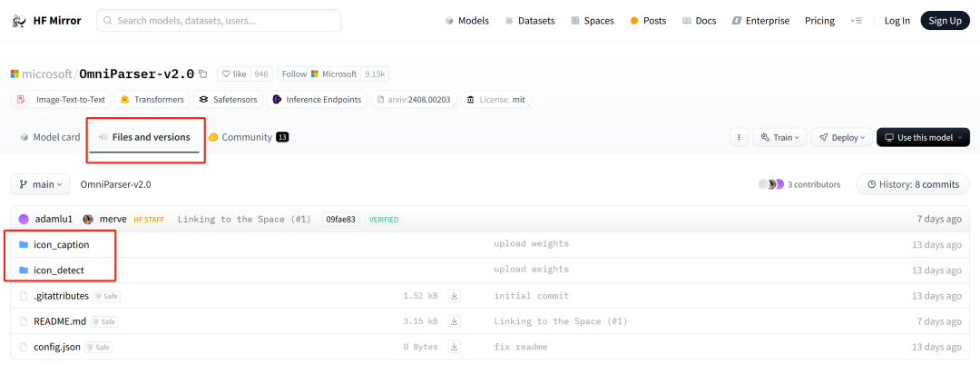Click the HF STAFF badge
The height and width of the screenshot is (384, 980).
tap(149, 220)
